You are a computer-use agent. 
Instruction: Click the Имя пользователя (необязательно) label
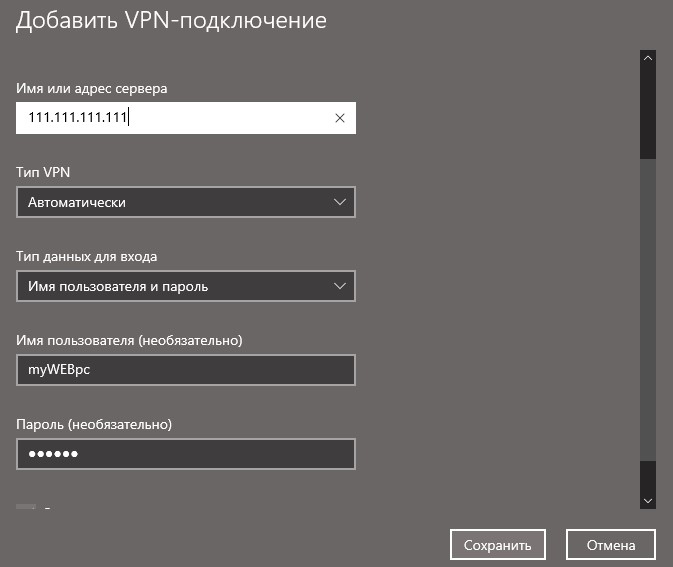click(129, 340)
